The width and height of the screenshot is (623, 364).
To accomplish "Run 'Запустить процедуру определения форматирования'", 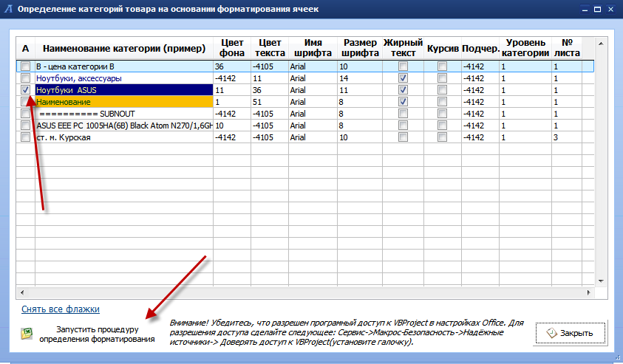I will (x=97, y=334).
